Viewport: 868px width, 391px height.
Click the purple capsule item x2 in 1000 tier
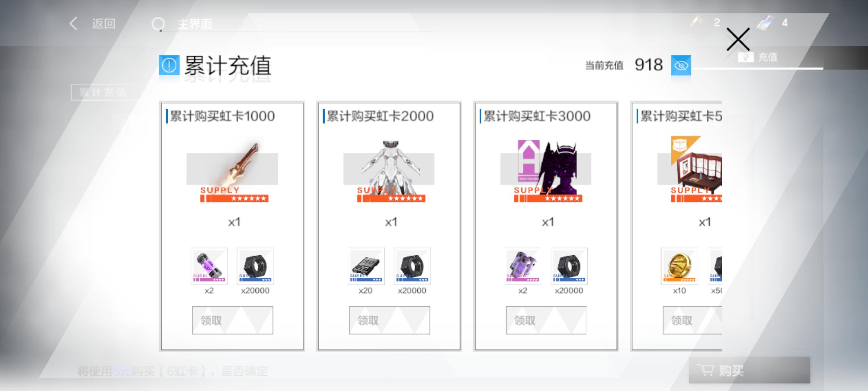coord(209,266)
